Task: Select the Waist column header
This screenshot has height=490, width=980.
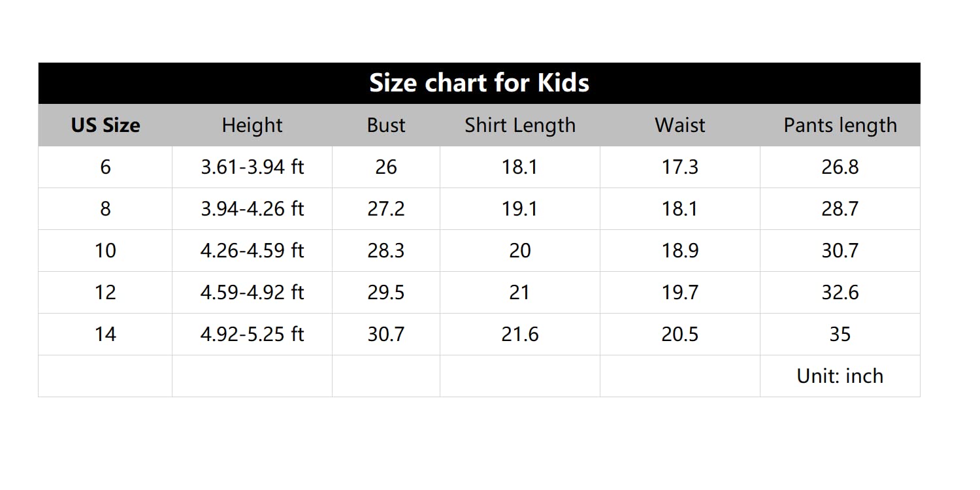Action: coord(680,125)
